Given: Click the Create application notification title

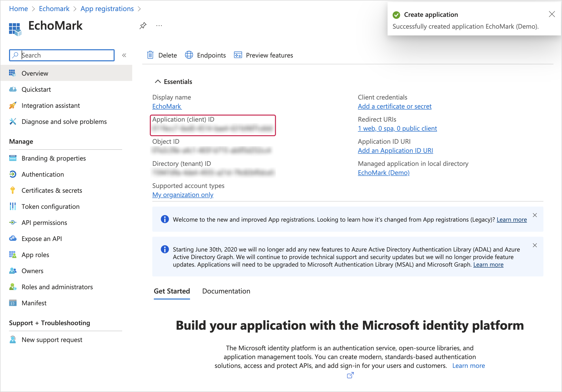Looking at the screenshot, I should tap(431, 15).
